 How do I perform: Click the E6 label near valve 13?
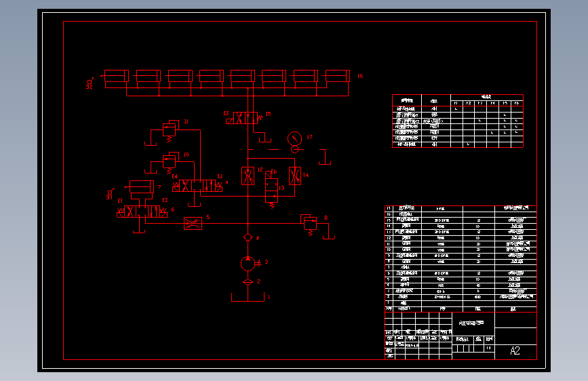pyautogui.click(x=274, y=172)
